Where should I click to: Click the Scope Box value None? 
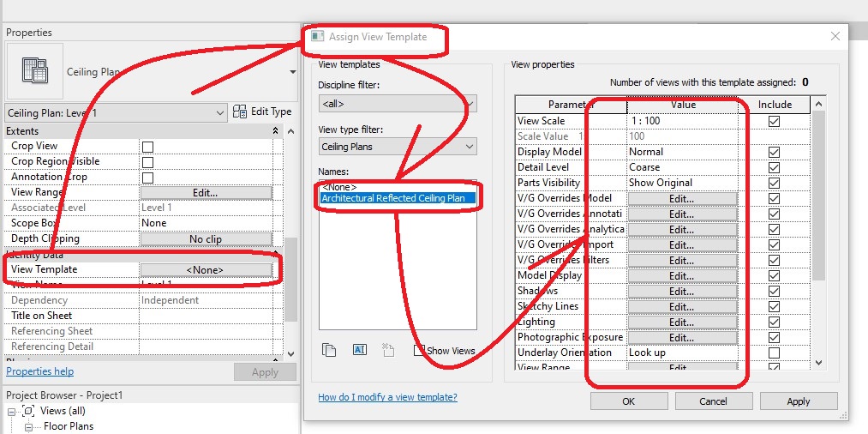[x=206, y=223]
